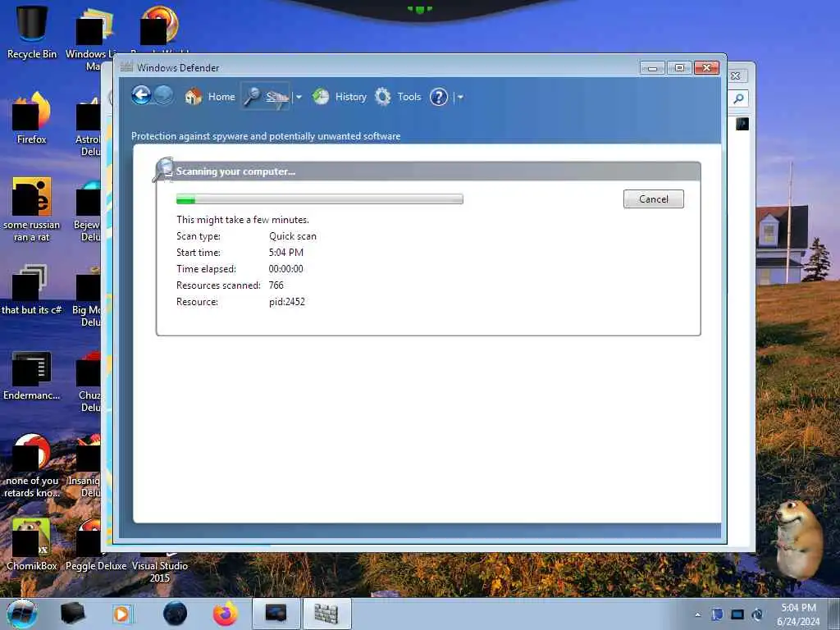Go back in Windows Defender

[x=141, y=96]
